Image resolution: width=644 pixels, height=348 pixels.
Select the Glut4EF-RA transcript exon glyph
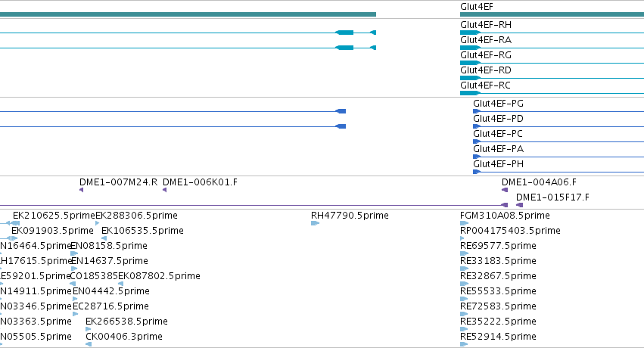[x=470, y=48]
